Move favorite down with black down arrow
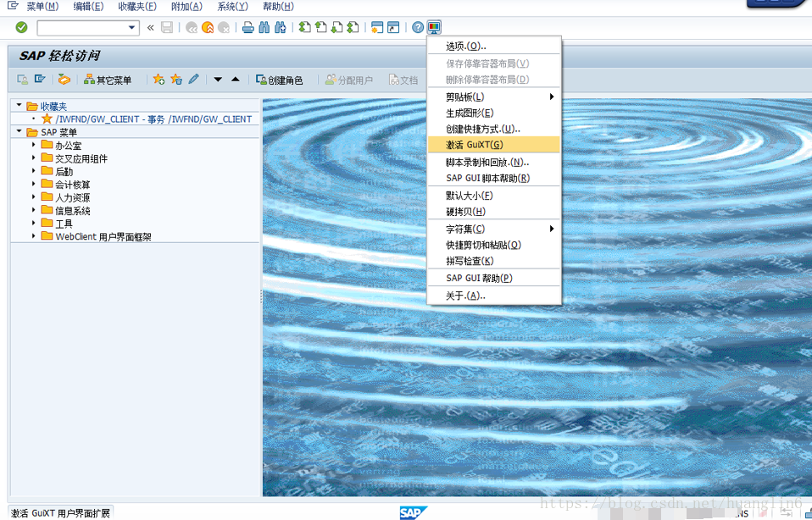 pyautogui.click(x=218, y=80)
